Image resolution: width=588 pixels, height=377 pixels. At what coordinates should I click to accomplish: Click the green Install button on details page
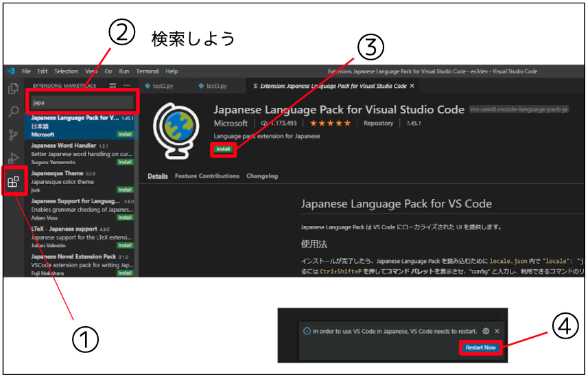tap(223, 149)
